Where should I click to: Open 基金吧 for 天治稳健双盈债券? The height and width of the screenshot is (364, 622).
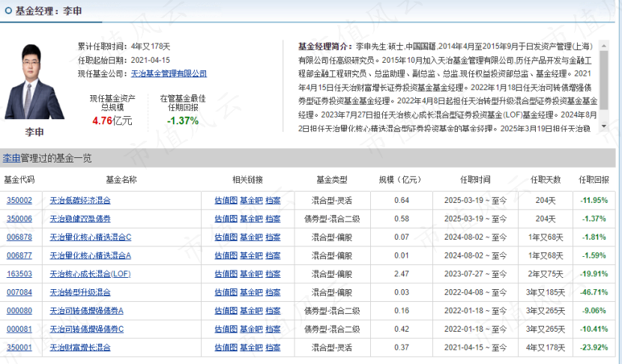[x=251, y=219]
